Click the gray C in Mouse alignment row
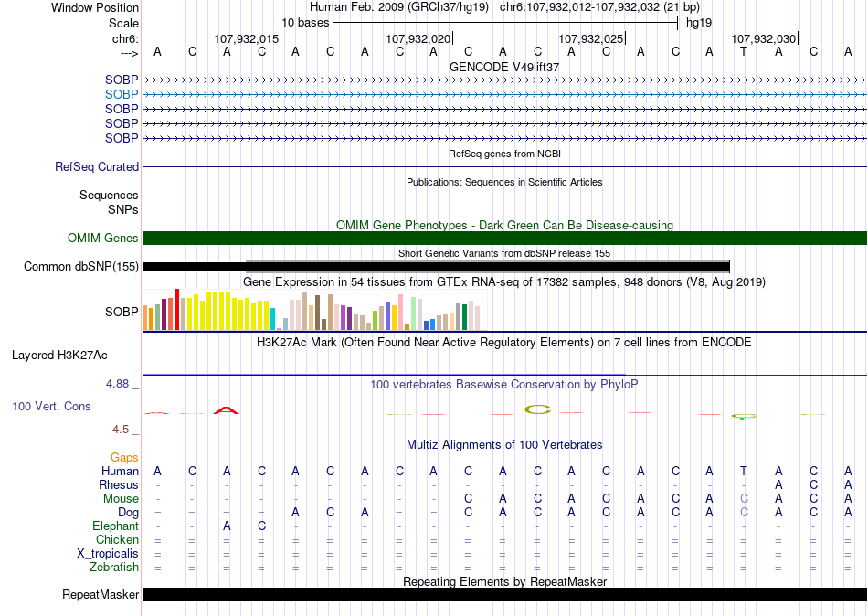The image size is (868, 616). [x=744, y=499]
